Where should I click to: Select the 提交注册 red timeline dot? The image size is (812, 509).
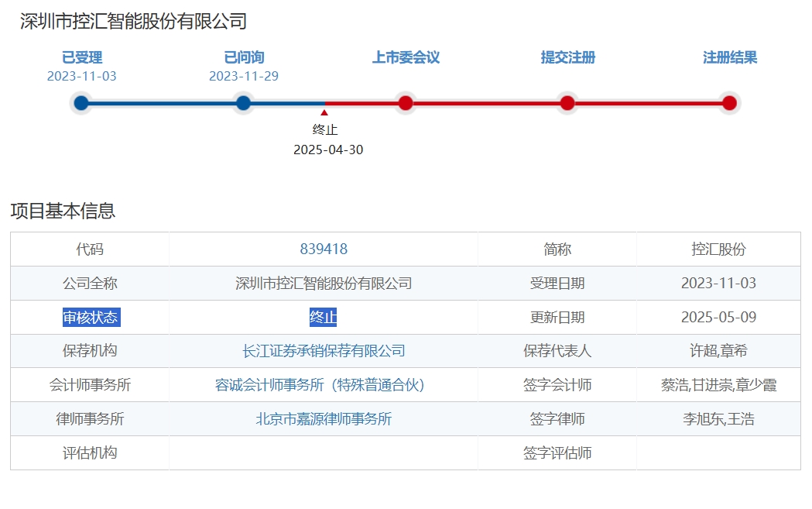pyautogui.click(x=567, y=102)
